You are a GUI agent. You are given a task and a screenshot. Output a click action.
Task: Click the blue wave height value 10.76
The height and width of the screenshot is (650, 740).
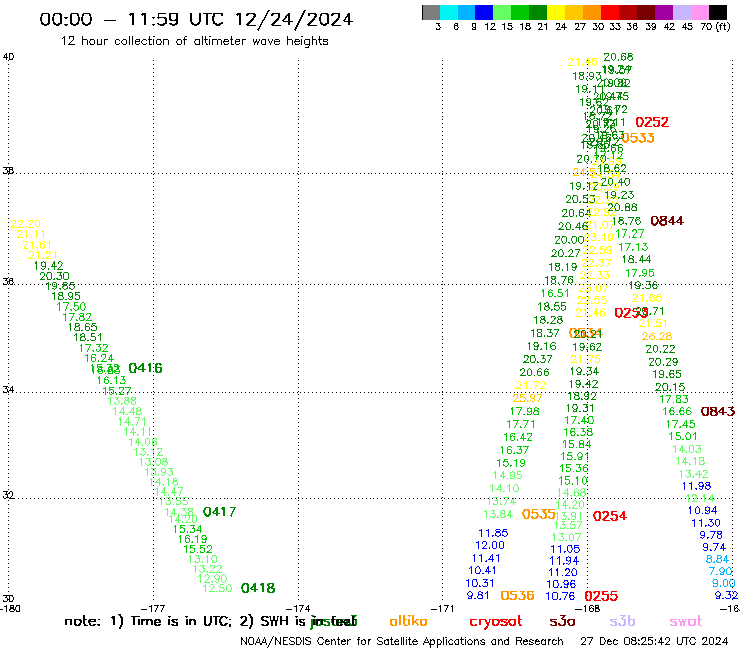pos(560,596)
